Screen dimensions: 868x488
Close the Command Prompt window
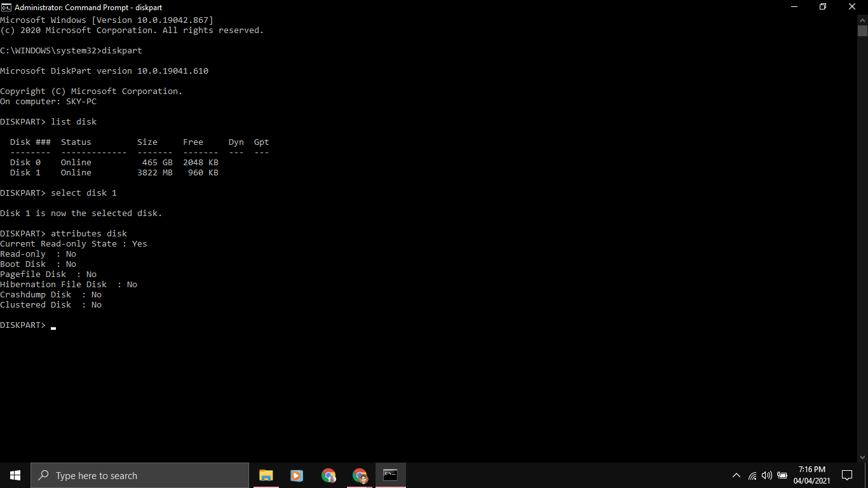853,7
